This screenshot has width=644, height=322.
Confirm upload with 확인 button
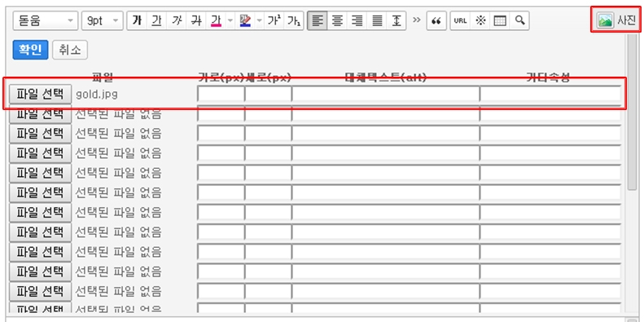point(30,50)
